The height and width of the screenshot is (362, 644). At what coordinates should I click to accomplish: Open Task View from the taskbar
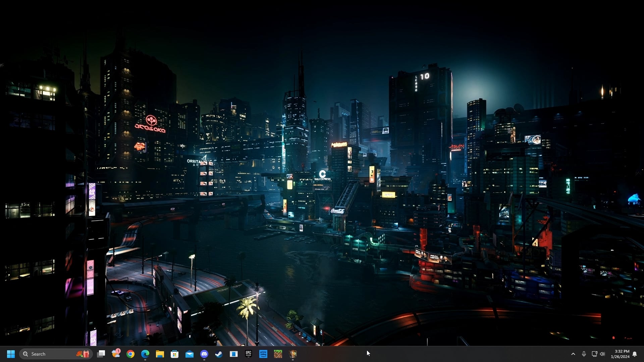[101, 354]
